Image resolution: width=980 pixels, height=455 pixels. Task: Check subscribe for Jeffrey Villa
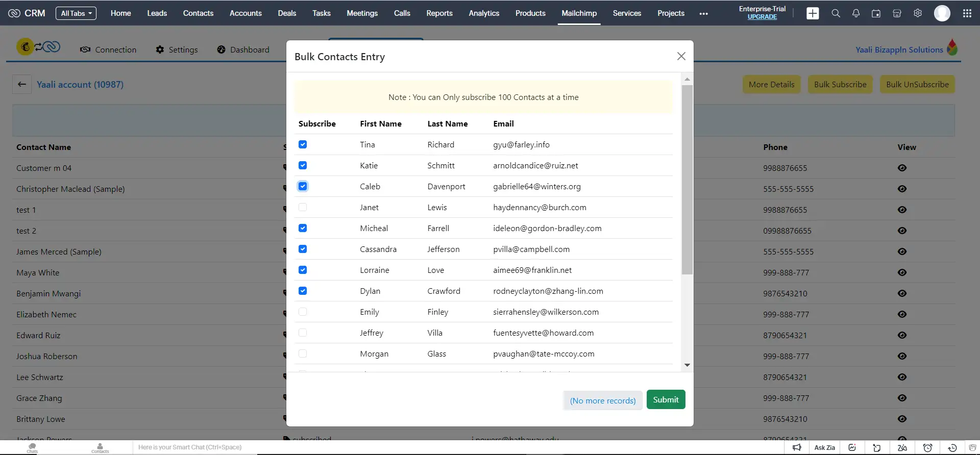(x=303, y=333)
